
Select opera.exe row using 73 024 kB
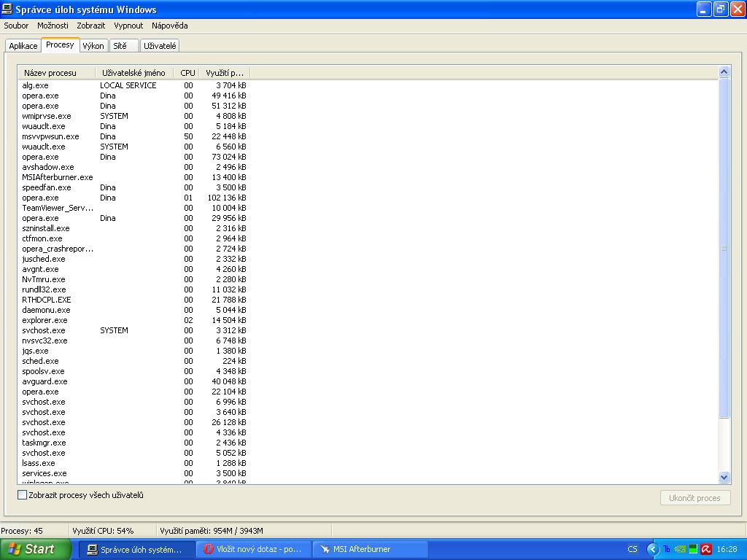coord(134,157)
